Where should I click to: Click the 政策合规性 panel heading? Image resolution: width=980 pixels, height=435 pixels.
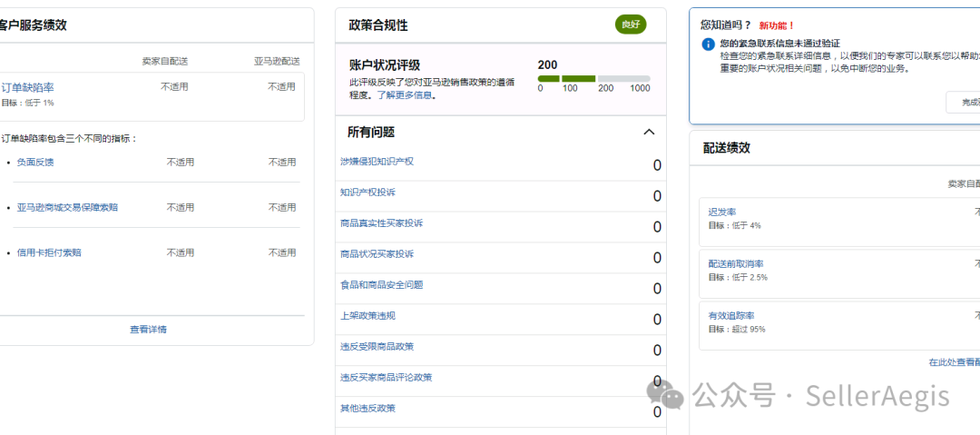378,25
